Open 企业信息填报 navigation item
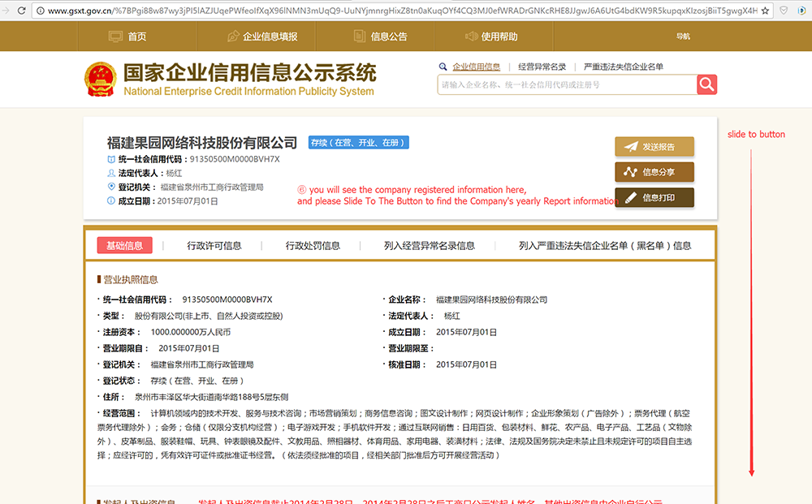 click(x=270, y=37)
